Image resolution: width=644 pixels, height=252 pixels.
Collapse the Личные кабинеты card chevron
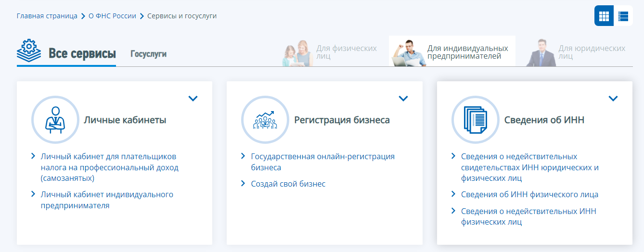coord(193,99)
